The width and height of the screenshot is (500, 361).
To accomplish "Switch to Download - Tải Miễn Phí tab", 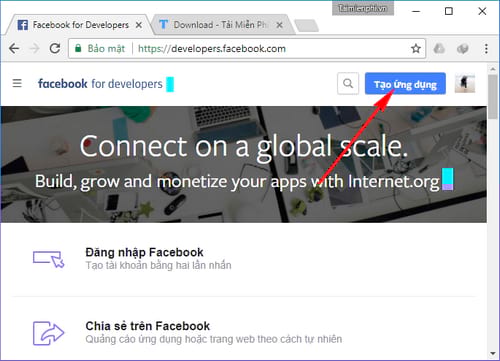I will [222, 25].
